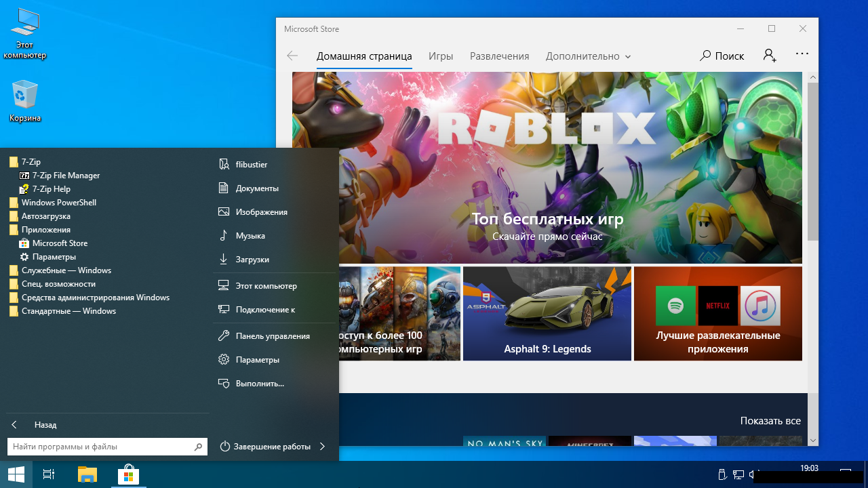The width and height of the screenshot is (868, 488).
Task: Open the Лучшие развлекательные приложения tile
Action: coord(718,313)
